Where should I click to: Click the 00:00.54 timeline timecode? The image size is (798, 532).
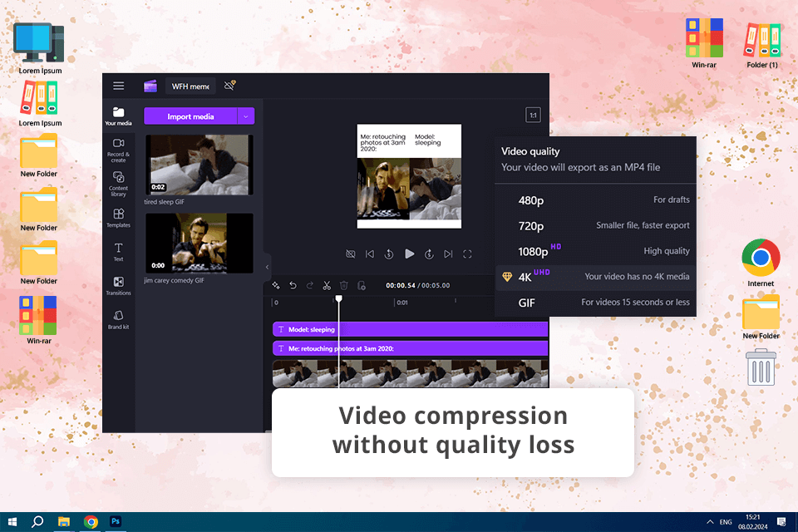pos(400,286)
